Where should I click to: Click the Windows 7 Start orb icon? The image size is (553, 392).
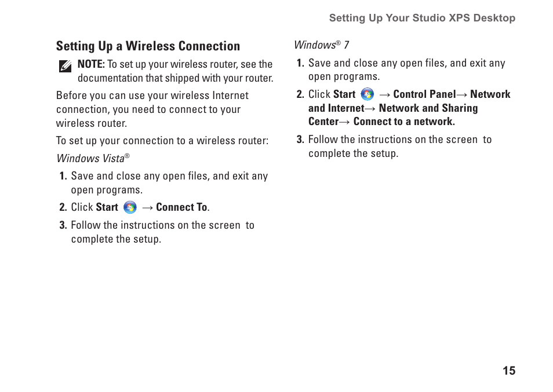tap(367, 94)
